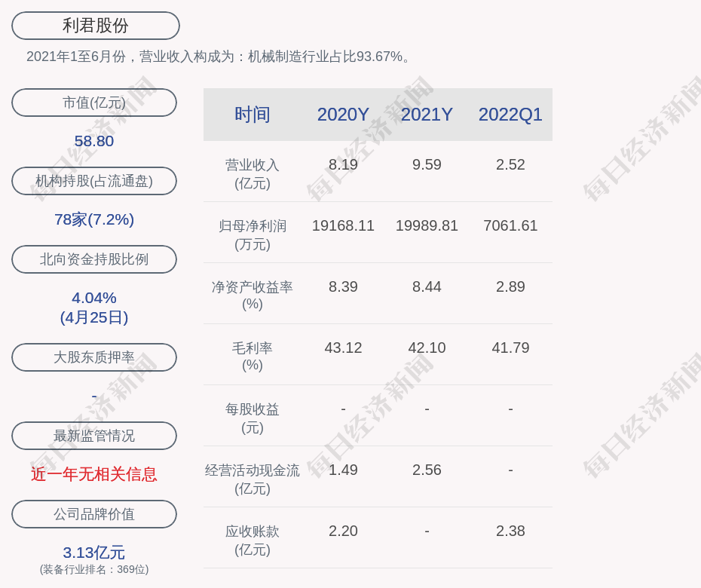
Task: Click the 4.04% northbound holding value
Action: click(94, 298)
